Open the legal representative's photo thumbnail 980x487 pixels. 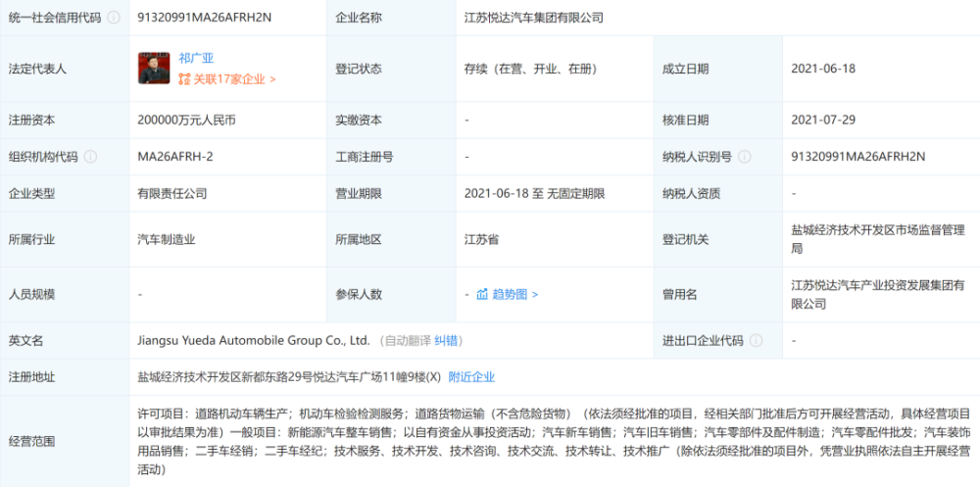point(154,69)
